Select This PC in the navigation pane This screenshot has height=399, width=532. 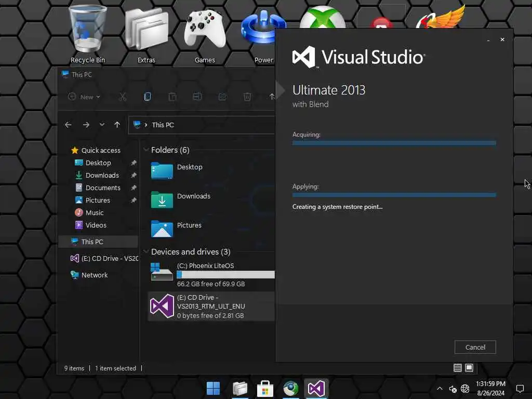point(98,242)
